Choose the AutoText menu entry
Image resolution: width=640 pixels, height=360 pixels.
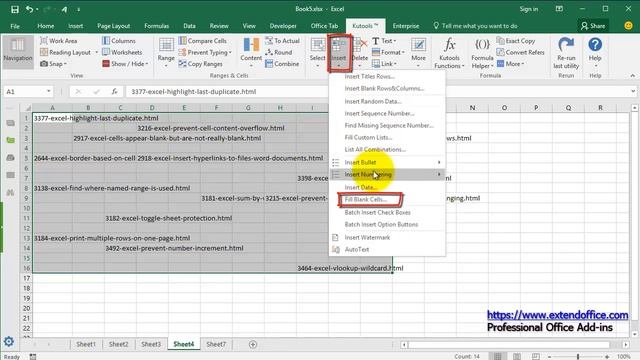(x=357, y=249)
